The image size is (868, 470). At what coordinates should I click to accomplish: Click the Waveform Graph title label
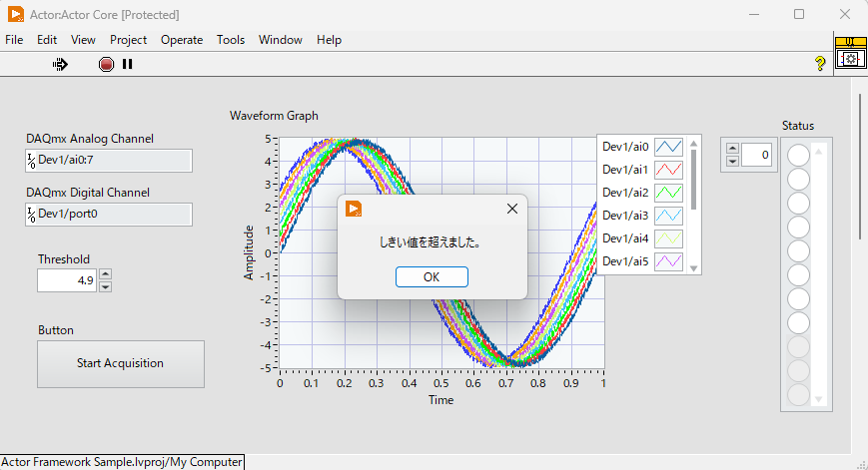274,116
